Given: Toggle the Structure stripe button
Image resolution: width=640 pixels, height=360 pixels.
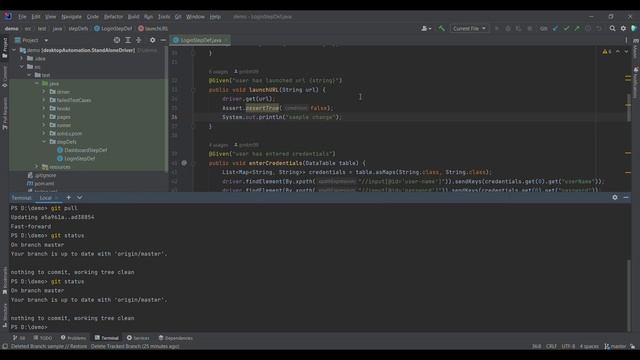Looking at the screenshot, I should pos(4,315).
